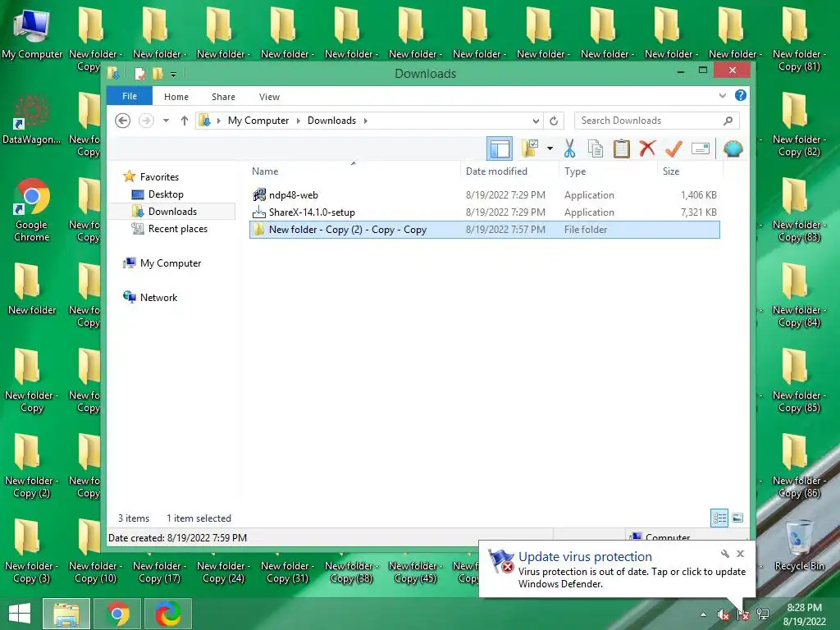The image size is (840, 630).
Task: Click into the Search Downloads box
Action: coord(648,121)
